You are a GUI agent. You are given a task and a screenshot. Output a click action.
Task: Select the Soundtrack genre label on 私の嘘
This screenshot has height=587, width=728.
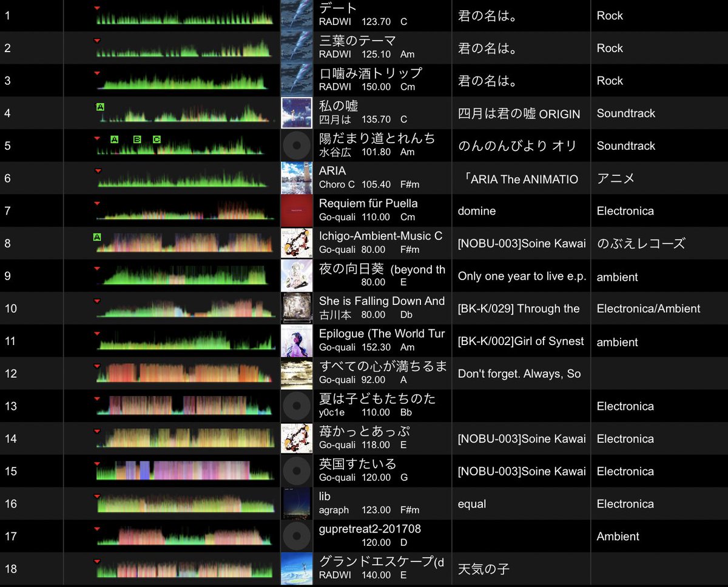627,113
